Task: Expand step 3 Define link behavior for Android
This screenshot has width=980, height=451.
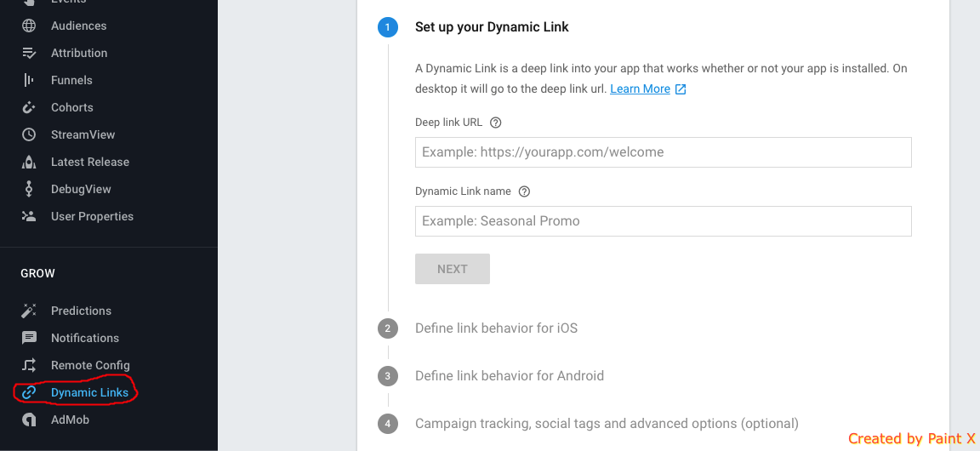Action: 509,375
